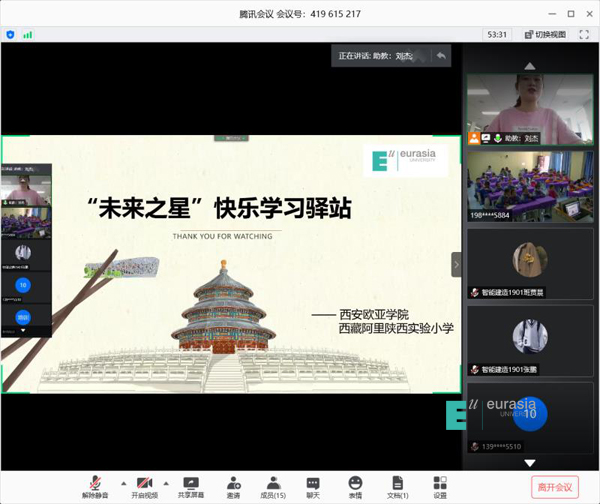
Task: Switch layout using 切换视图
Action: [x=544, y=34]
